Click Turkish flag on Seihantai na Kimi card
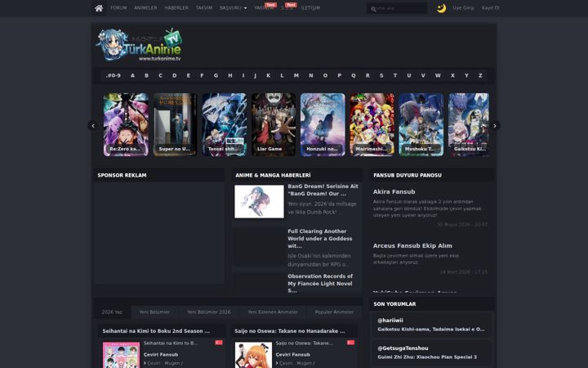Image resolution: width=588 pixels, height=368 pixels. coord(219,343)
